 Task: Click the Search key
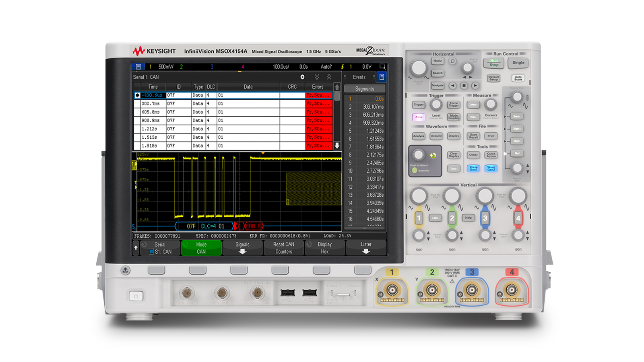click(x=438, y=73)
